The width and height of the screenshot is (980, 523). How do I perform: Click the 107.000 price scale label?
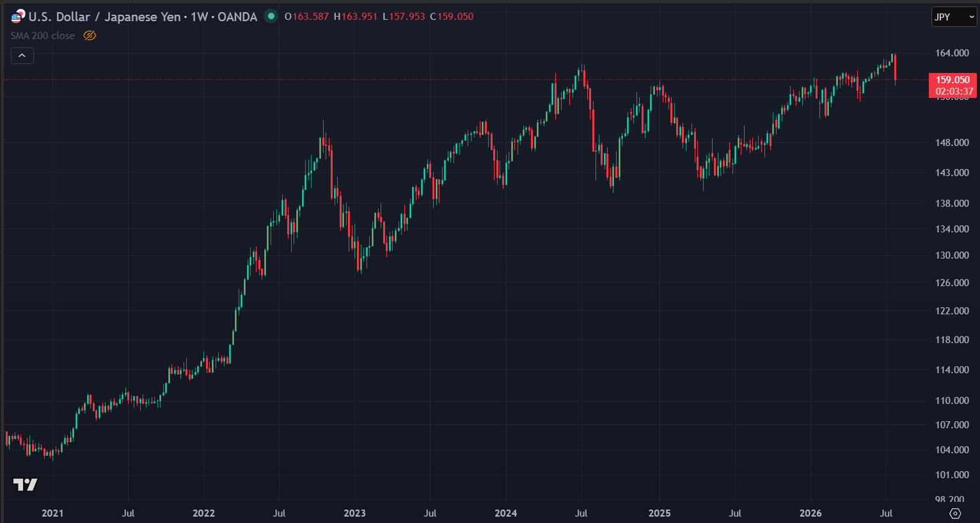[x=952, y=425]
